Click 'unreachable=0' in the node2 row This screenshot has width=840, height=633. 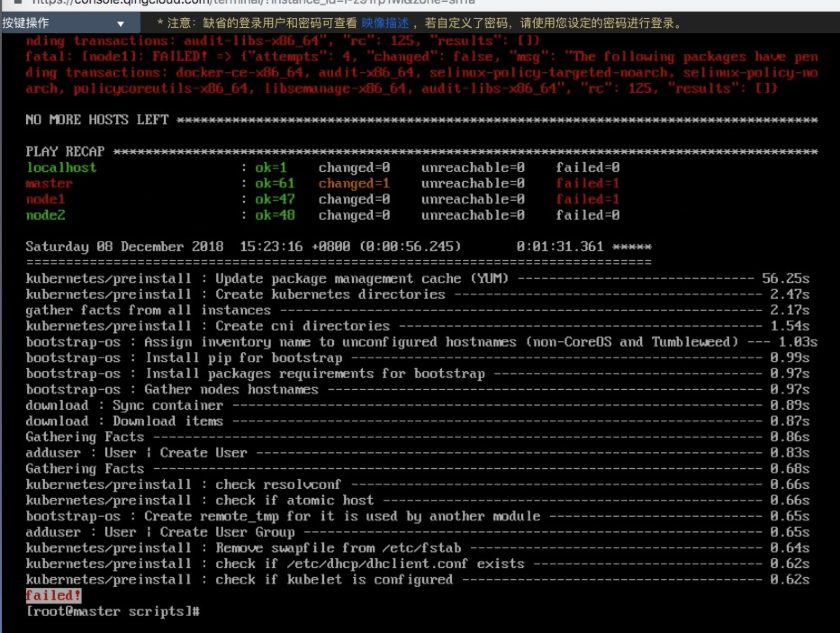[x=473, y=215]
